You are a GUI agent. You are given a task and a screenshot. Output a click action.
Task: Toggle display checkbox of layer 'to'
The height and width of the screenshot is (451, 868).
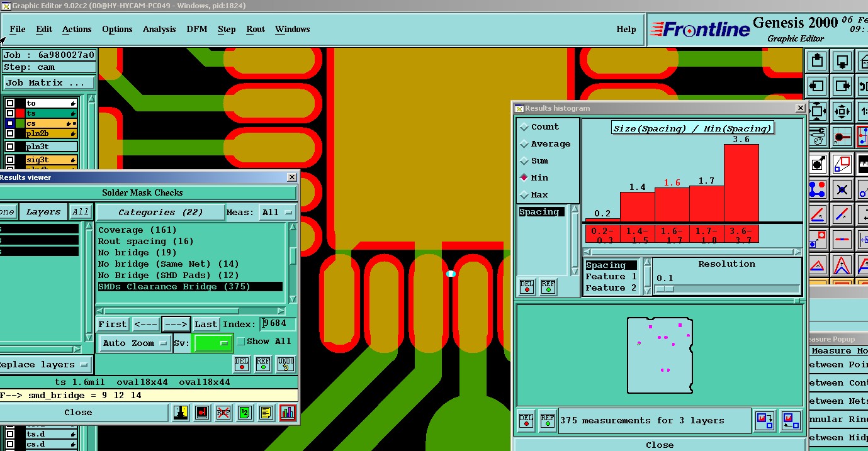(x=10, y=103)
